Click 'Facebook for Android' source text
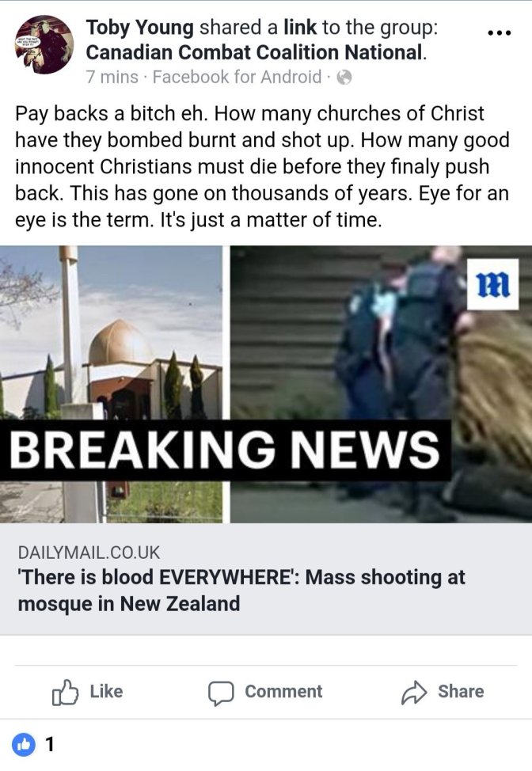Screen dimensions: 532x771 [237, 78]
